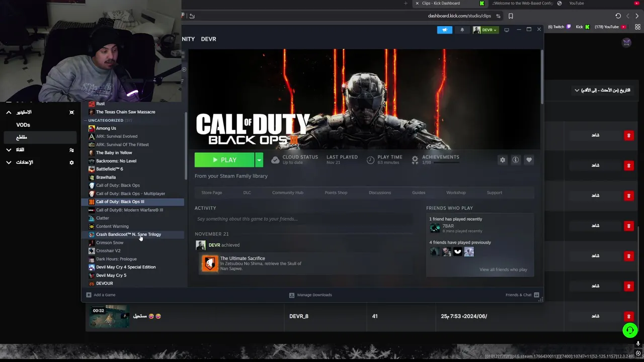Collapse the الاستديو section in Kick sidebar
The image size is (644, 362).
(x=9, y=112)
